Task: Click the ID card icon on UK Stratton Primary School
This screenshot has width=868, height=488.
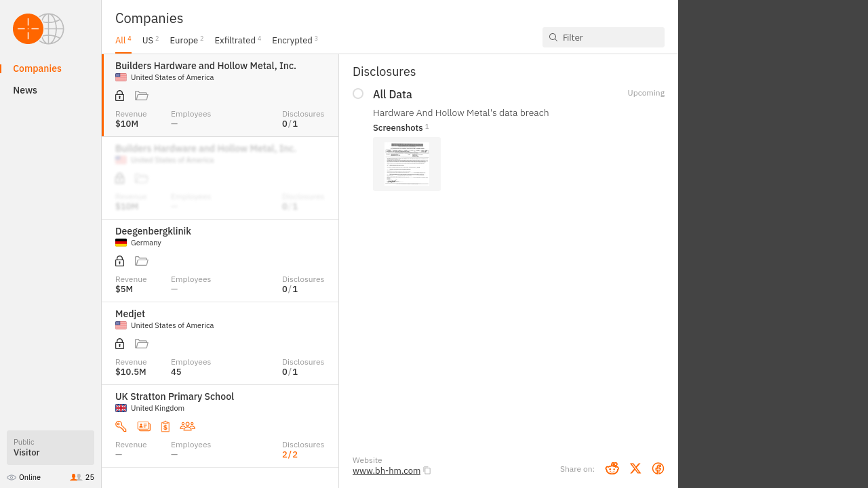Action: point(144,426)
